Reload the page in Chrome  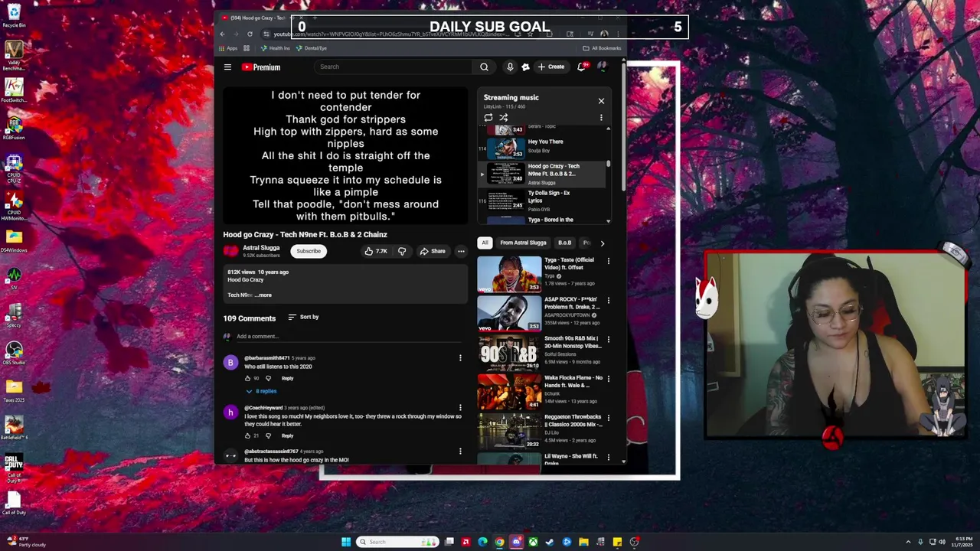pos(250,34)
